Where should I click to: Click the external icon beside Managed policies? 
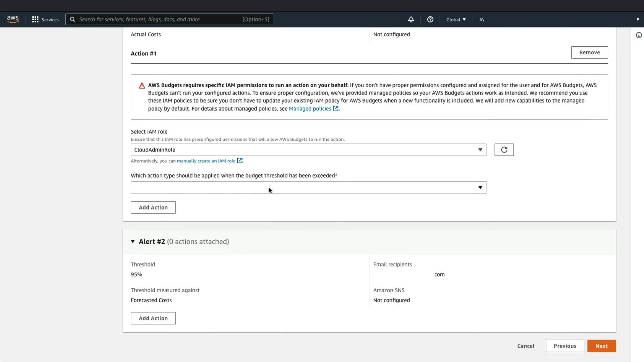tap(335, 109)
